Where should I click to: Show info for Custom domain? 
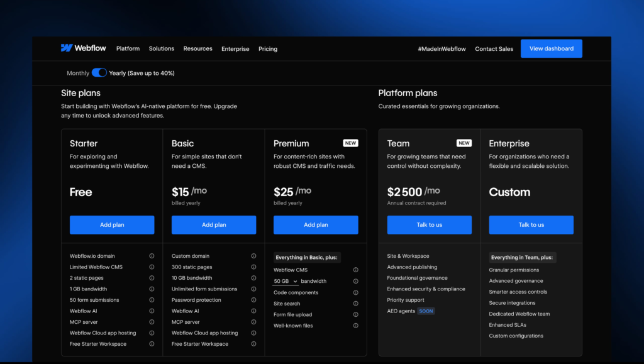[x=253, y=256]
